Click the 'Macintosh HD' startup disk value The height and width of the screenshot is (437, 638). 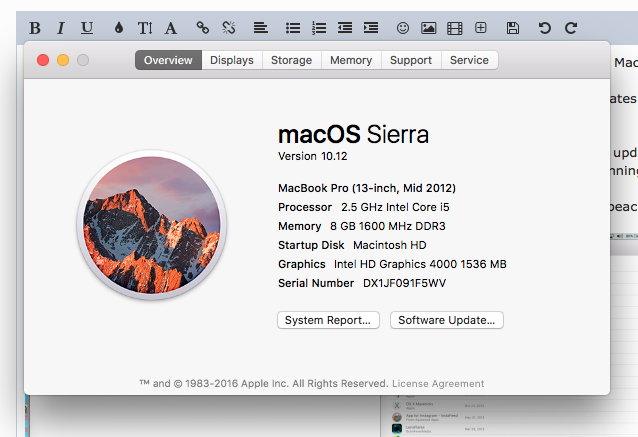click(390, 245)
